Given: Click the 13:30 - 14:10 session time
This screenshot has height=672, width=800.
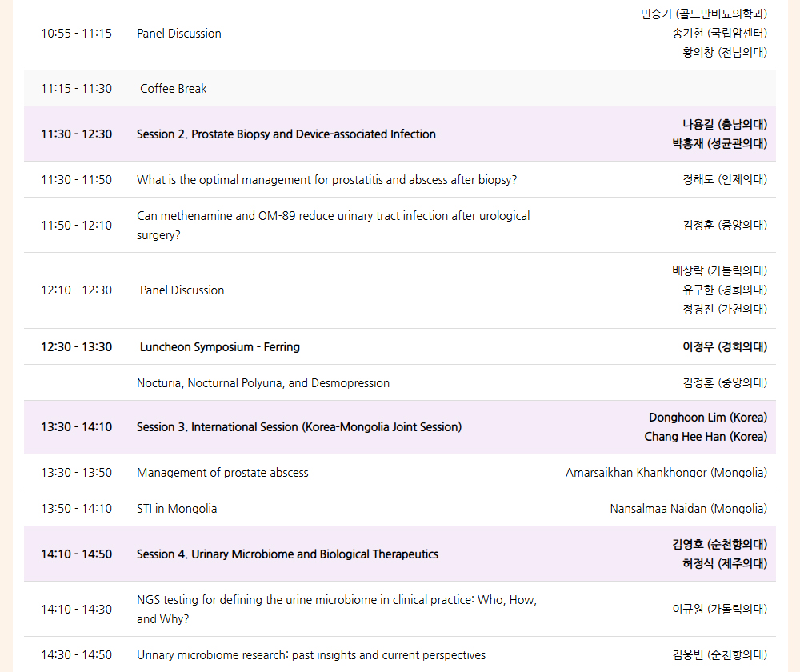Looking at the screenshot, I should coord(76,427).
